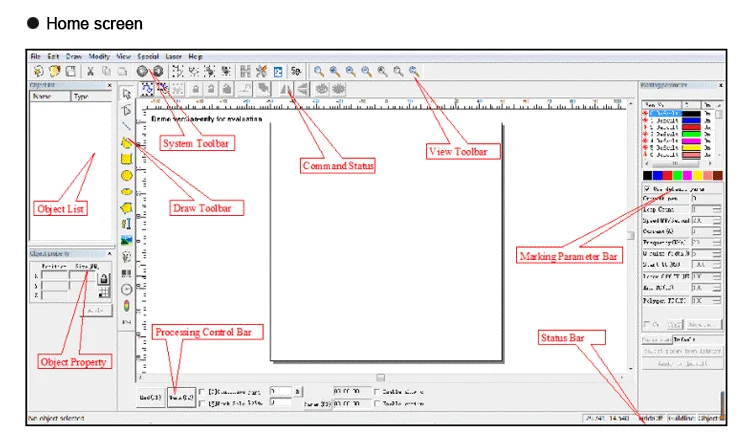The image size is (750, 446).
Task: Click the New file icon in system toolbar
Action: click(x=38, y=71)
